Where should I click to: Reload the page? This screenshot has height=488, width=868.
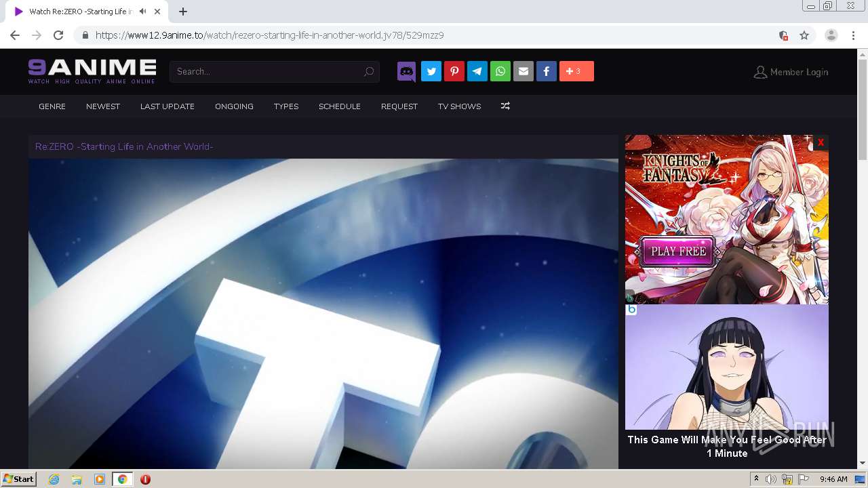pyautogui.click(x=58, y=35)
